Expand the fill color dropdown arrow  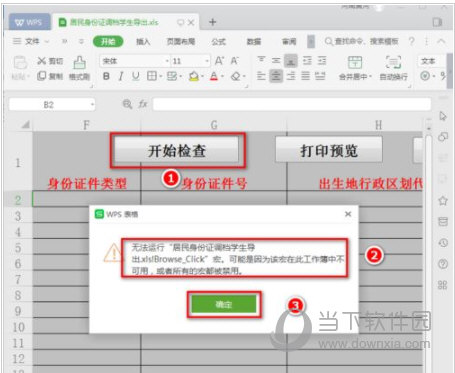coord(202,77)
